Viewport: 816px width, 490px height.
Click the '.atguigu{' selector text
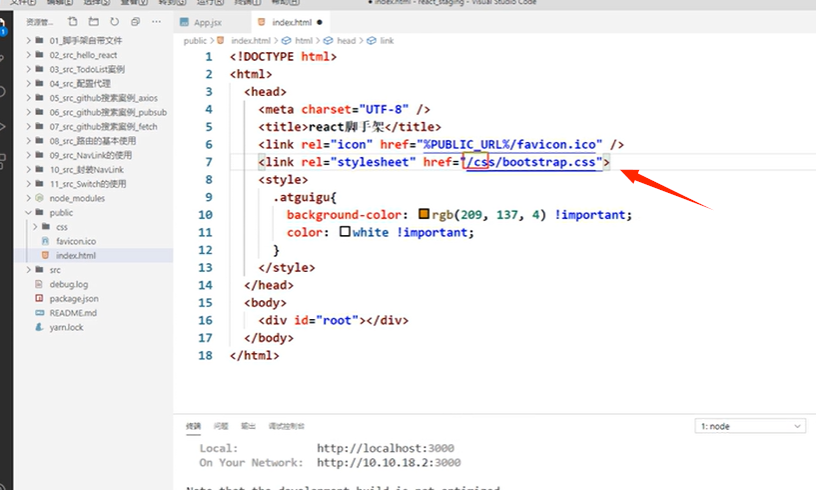(x=305, y=197)
